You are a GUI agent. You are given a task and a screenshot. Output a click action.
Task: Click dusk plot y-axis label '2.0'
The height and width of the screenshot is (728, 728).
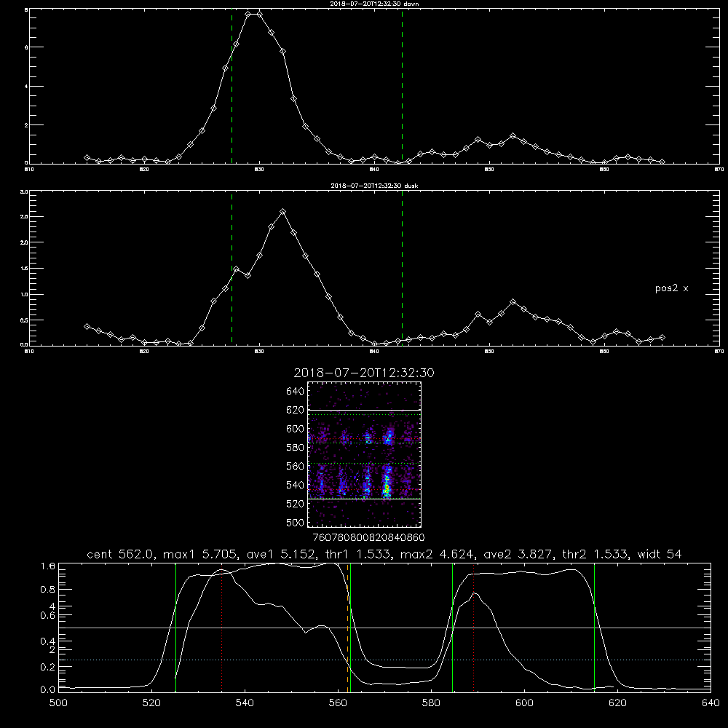click(24, 242)
